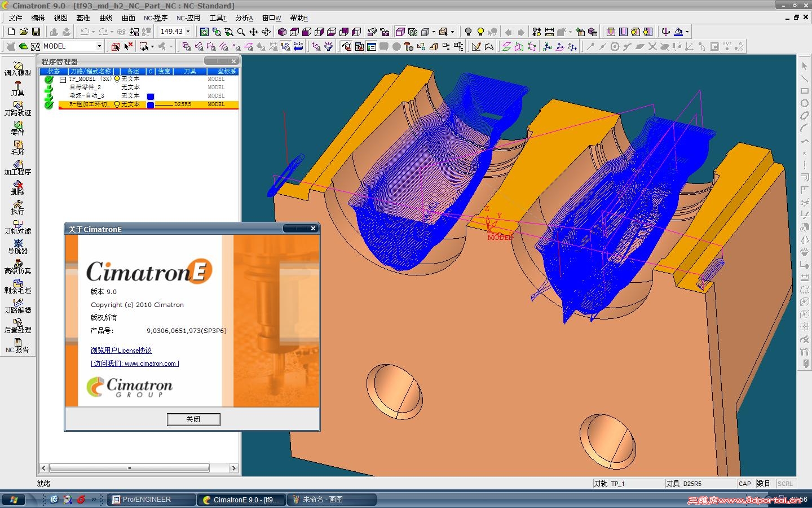Close the 程序管理器 panel
The height and width of the screenshot is (508, 812).
(233, 61)
